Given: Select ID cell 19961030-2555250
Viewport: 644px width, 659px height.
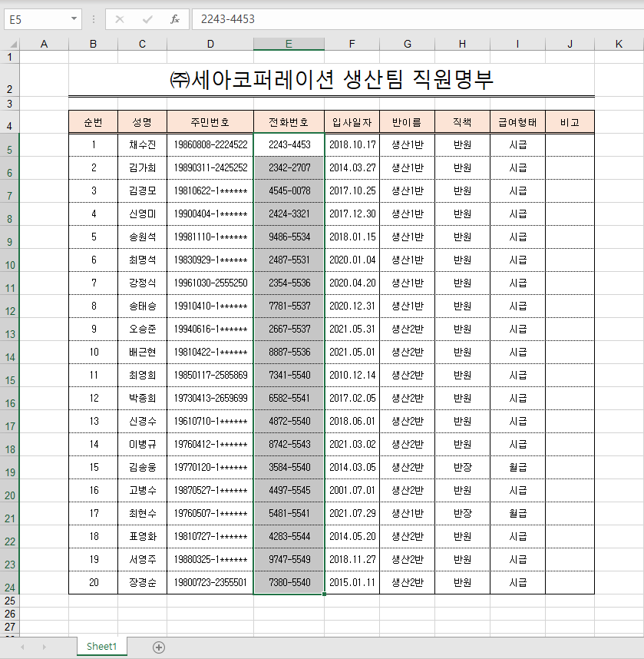Looking at the screenshot, I should point(210,283).
